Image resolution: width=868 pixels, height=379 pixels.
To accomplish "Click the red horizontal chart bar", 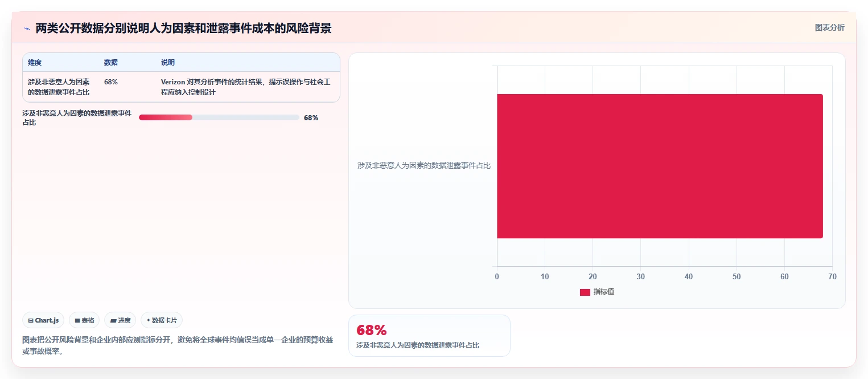I will click(660, 166).
